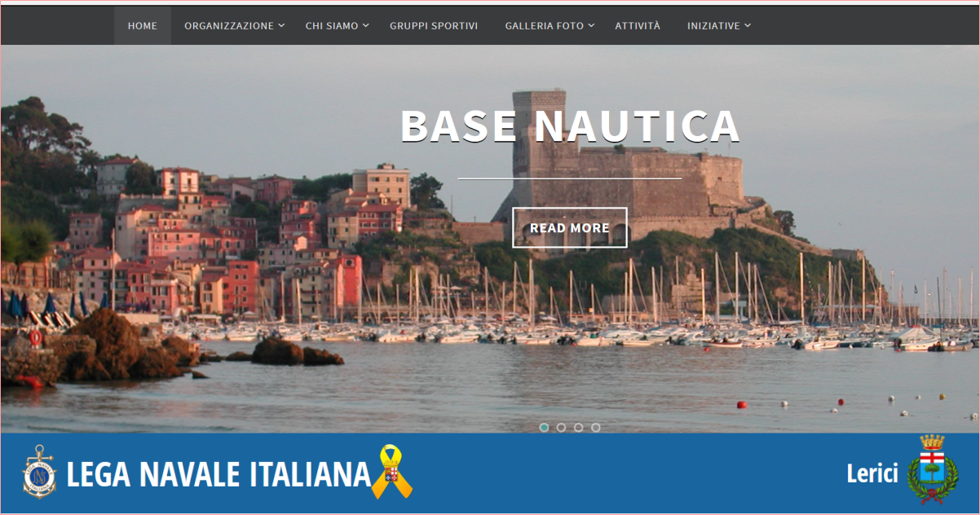
Task: Select the first slideshow indicator dot
Action: pyautogui.click(x=544, y=427)
